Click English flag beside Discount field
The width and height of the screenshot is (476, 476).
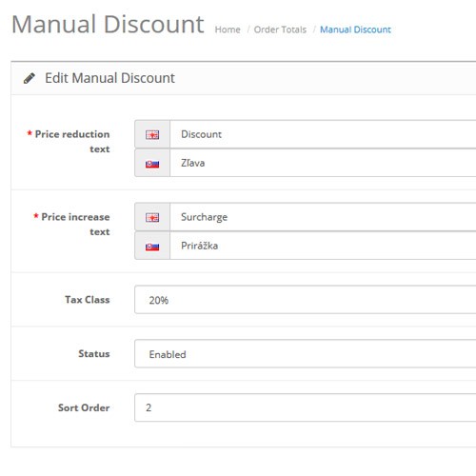(152, 135)
